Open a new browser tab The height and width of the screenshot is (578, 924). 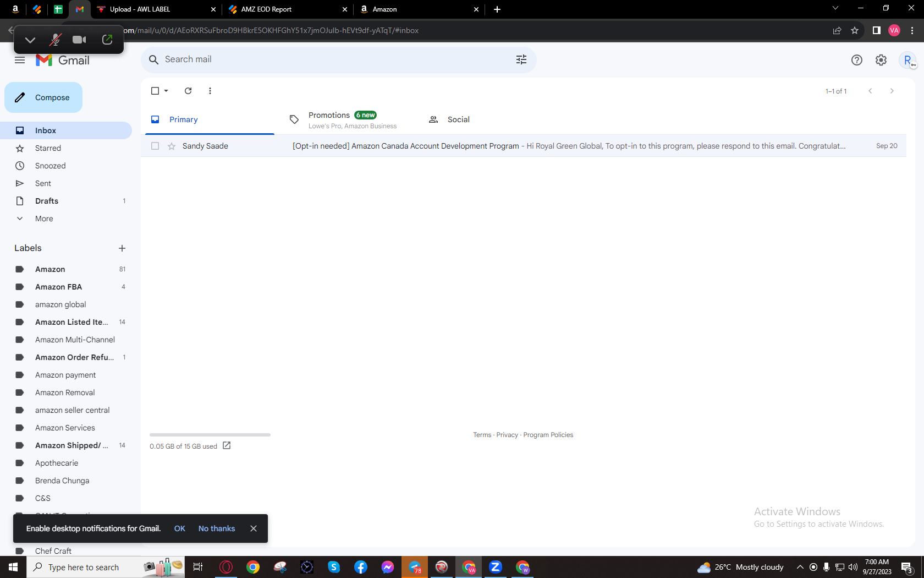click(x=497, y=9)
